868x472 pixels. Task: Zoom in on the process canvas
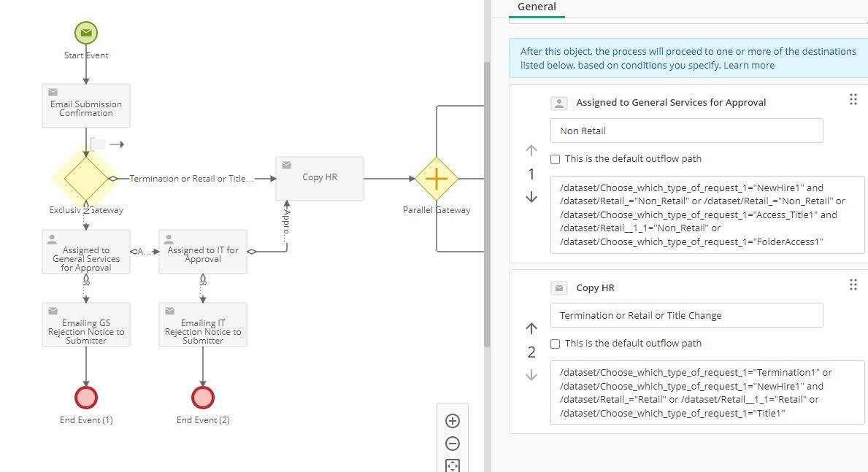click(452, 421)
